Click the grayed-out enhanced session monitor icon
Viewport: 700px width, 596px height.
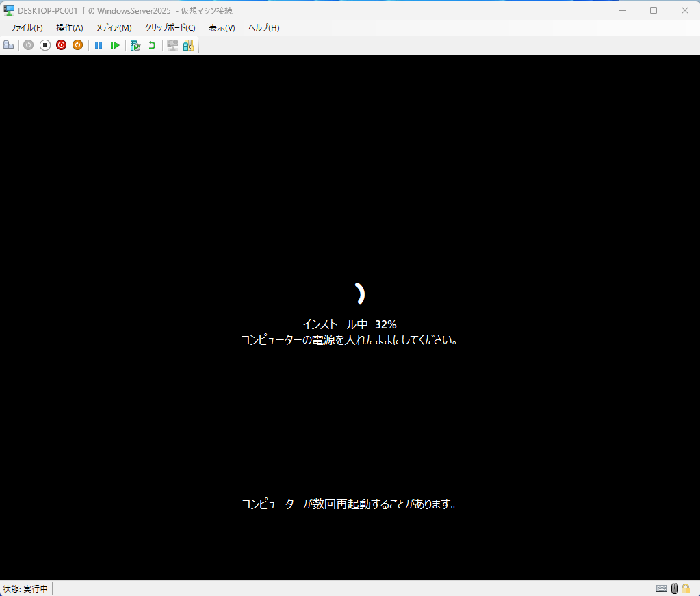pos(172,45)
